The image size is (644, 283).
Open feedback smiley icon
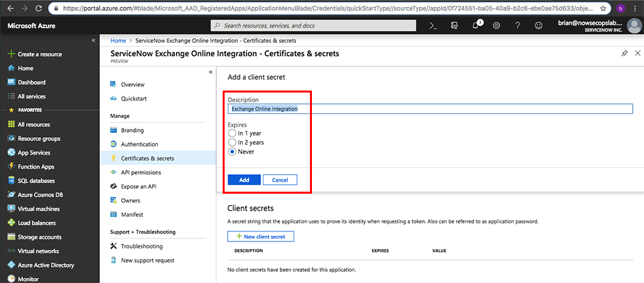click(538, 25)
